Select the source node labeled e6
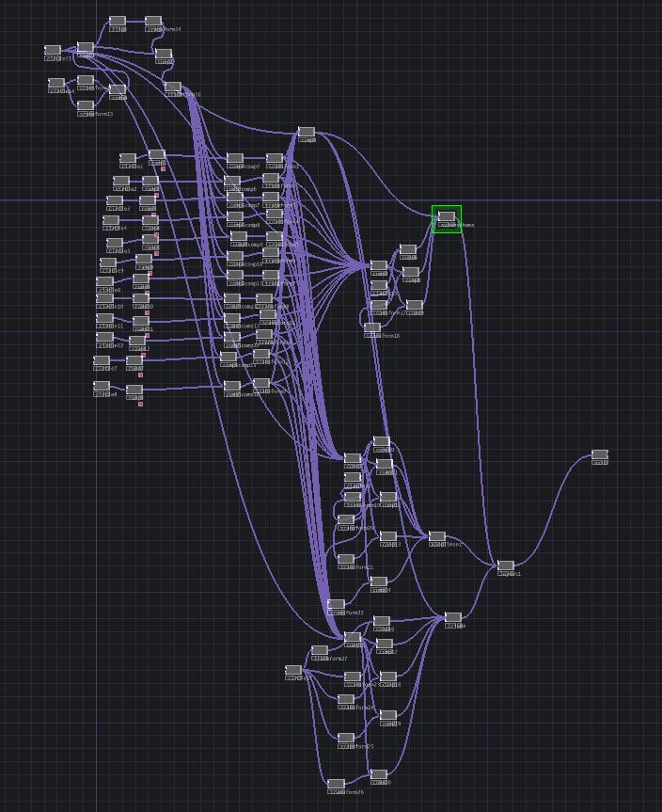 tap(105, 281)
